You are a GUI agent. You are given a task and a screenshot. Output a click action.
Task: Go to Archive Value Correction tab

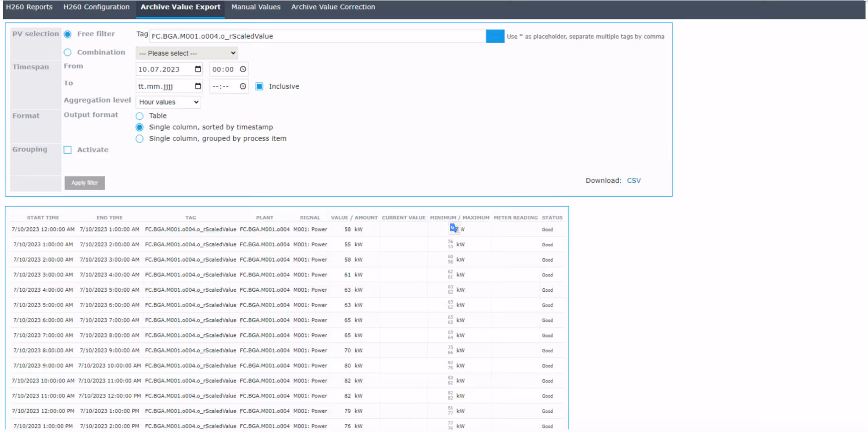[333, 7]
